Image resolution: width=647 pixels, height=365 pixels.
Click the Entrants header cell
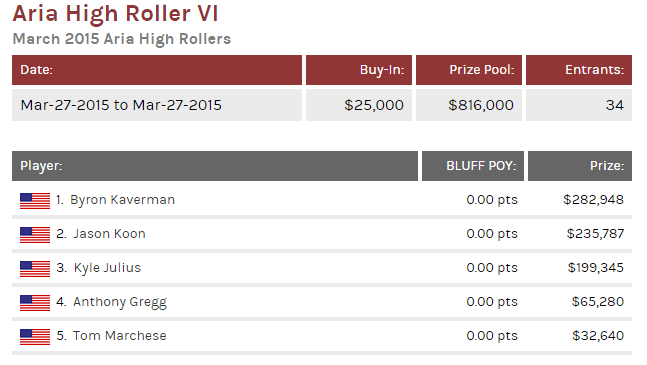pos(579,70)
